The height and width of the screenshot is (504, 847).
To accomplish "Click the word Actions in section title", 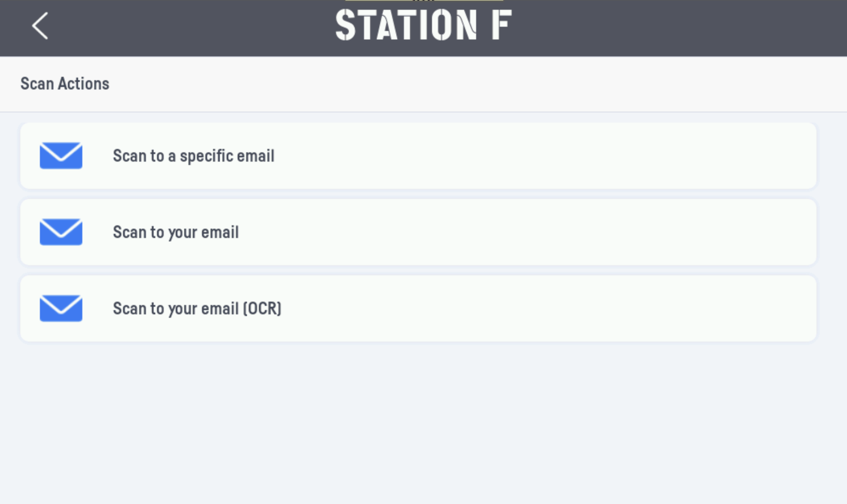I will point(84,84).
